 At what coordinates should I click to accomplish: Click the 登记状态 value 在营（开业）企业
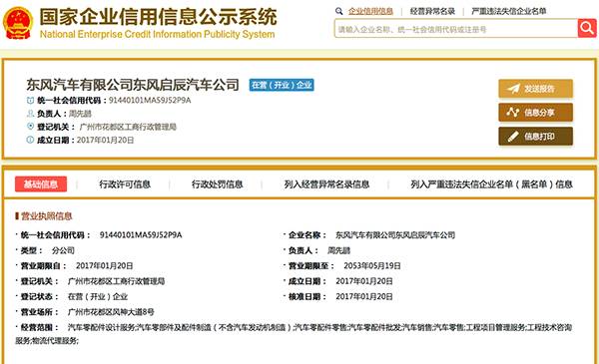[x=98, y=297]
